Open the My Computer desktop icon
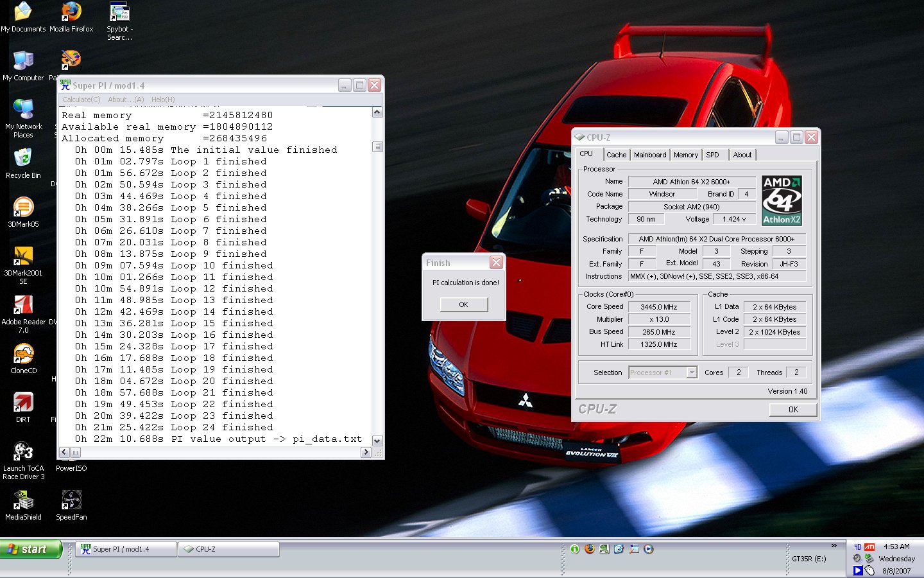 (x=23, y=66)
